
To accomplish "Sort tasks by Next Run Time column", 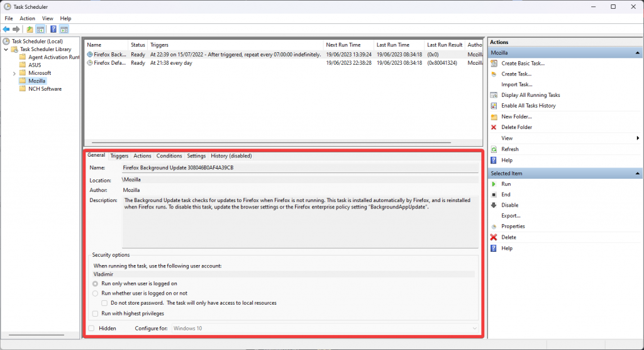I will pyautogui.click(x=343, y=45).
